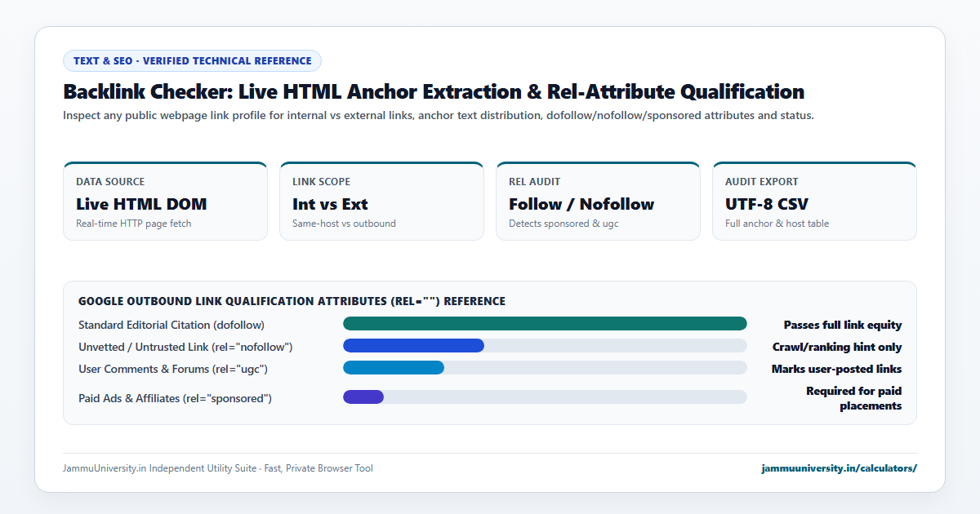
Task: Click 'Paid Ads & Affiliates (rel="sponsored")' label
Action: point(175,398)
